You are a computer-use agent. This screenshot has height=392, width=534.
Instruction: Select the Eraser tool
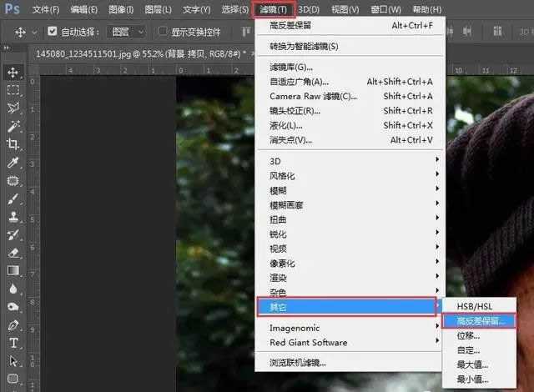tap(13, 252)
